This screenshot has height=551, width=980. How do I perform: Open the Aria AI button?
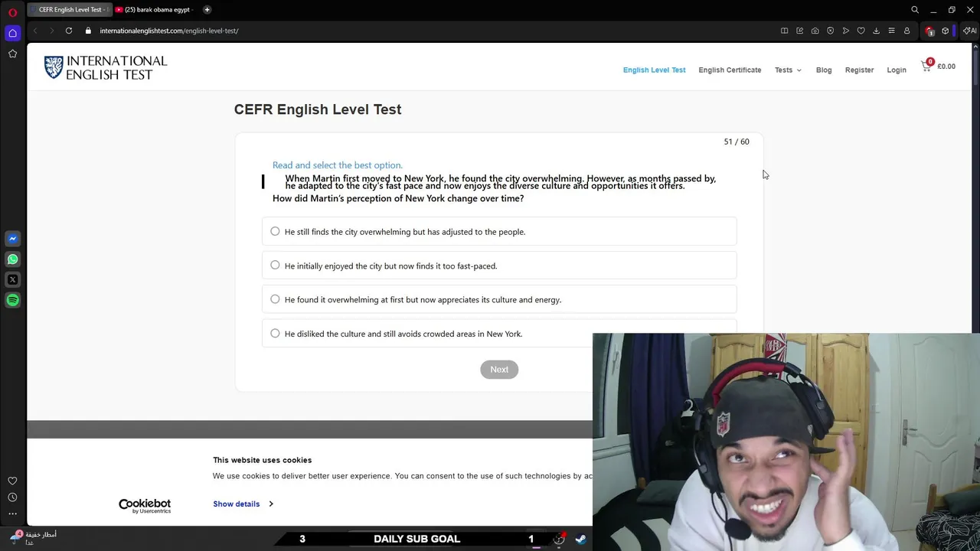(970, 31)
